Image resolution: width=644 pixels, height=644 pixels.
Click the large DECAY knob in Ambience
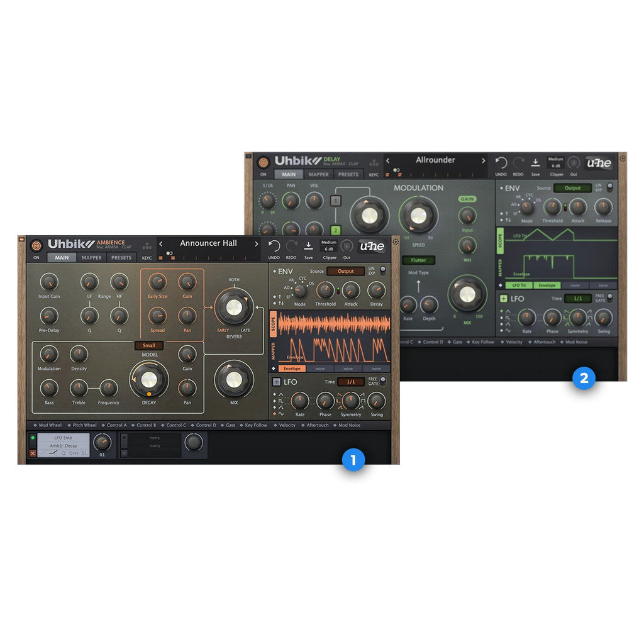tap(149, 379)
